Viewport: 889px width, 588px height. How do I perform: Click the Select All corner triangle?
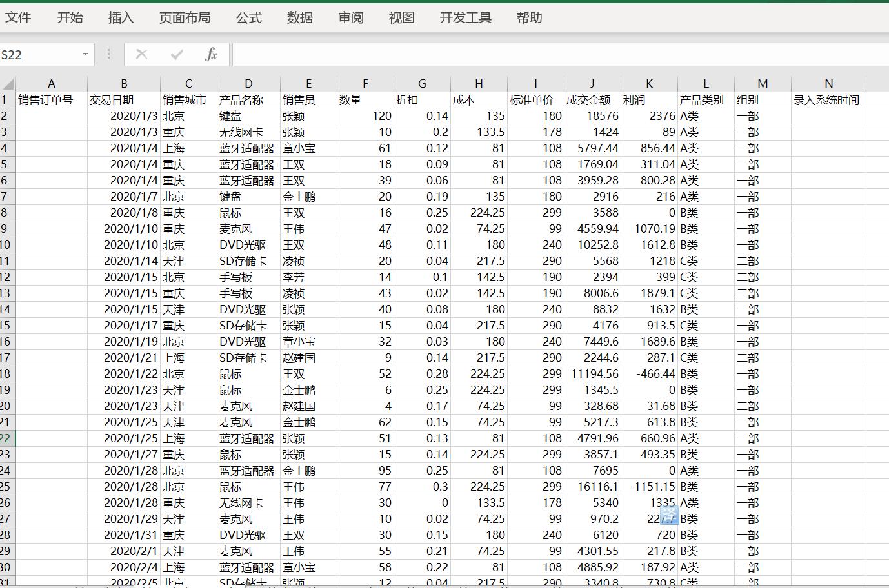(8, 84)
